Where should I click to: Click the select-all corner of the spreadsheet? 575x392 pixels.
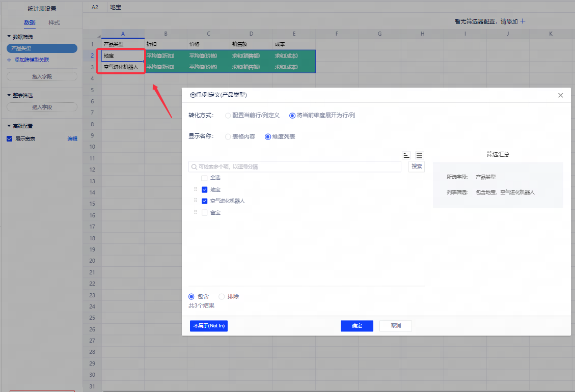(x=92, y=34)
